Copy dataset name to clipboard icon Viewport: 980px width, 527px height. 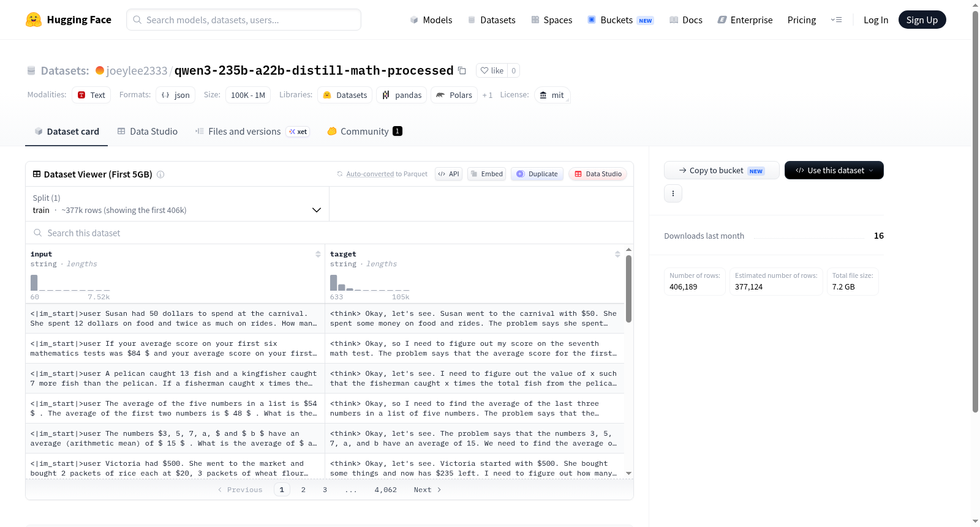coord(462,71)
